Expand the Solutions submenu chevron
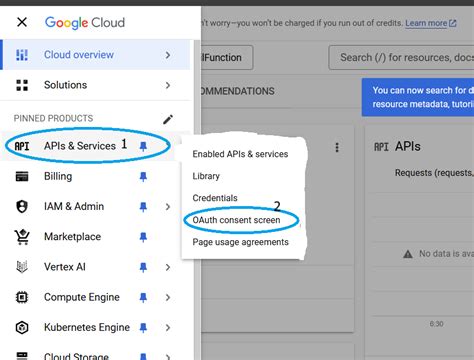 (168, 85)
